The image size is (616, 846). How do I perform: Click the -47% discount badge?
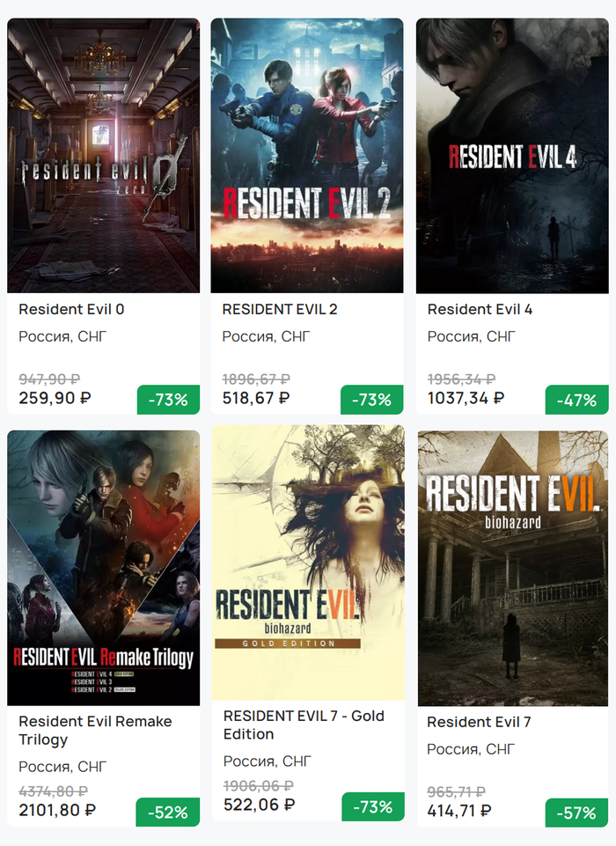point(576,400)
